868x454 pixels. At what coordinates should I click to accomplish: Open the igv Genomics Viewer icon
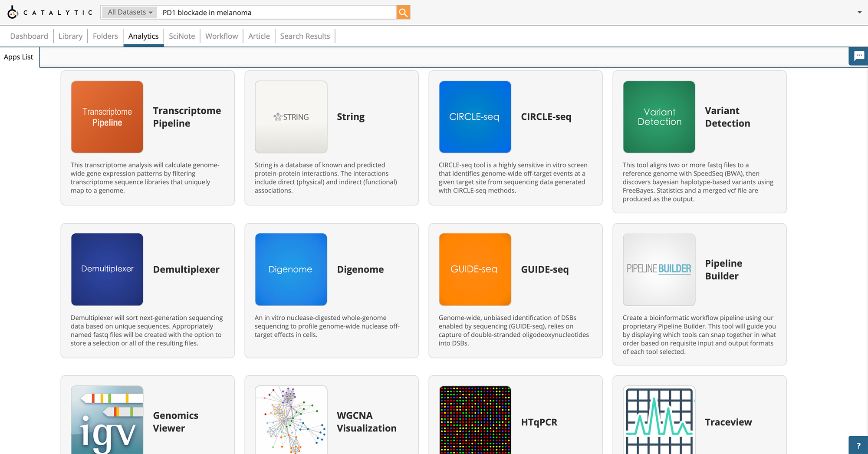107,420
